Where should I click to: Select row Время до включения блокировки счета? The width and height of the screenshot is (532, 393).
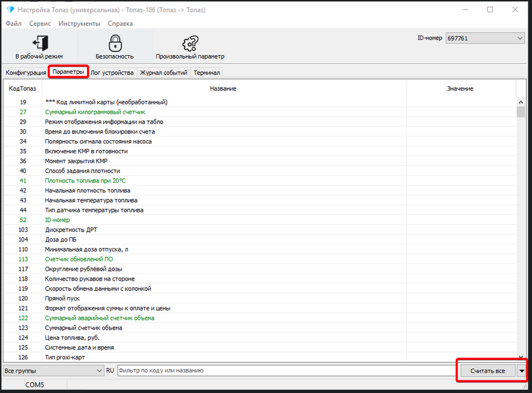pos(260,132)
